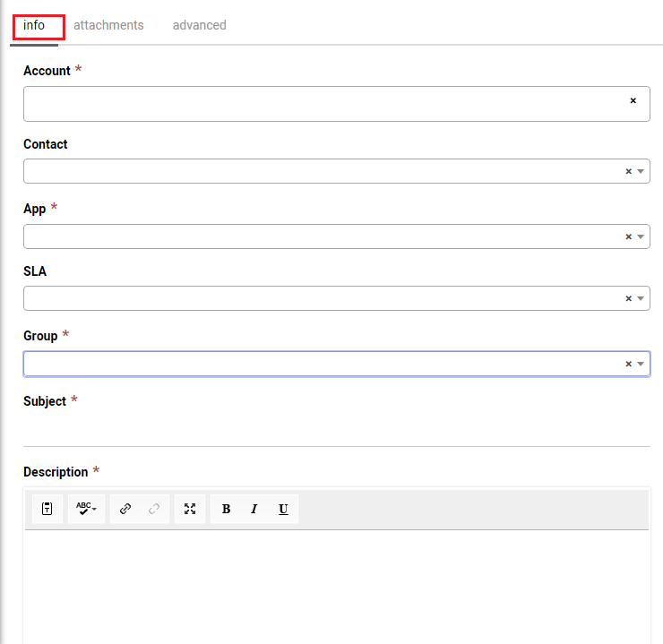The height and width of the screenshot is (644, 663).
Task: Open the Group dropdown arrow
Action: (x=641, y=364)
